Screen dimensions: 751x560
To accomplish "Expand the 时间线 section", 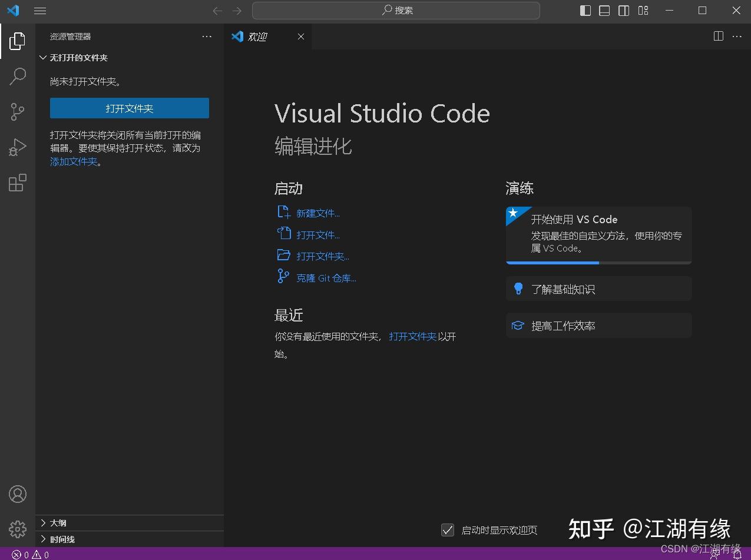I will [59, 539].
